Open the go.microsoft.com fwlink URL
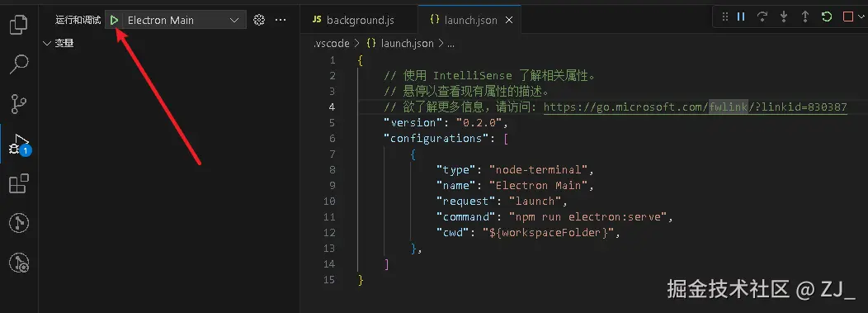Image resolution: width=868 pixels, height=313 pixels. [x=696, y=107]
